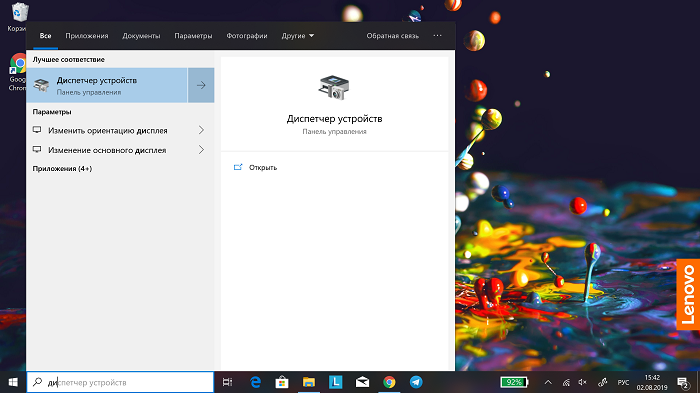Launch Google Chrome from the taskbar
700x393 pixels.
point(389,382)
